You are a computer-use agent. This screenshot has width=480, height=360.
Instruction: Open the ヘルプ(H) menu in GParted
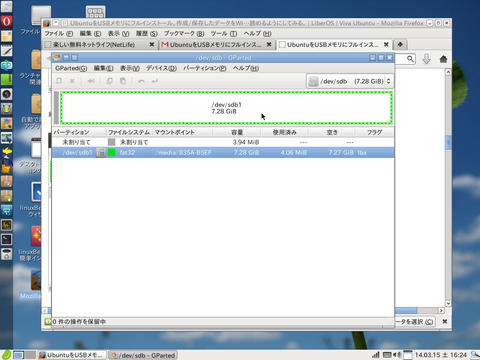click(246, 68)
